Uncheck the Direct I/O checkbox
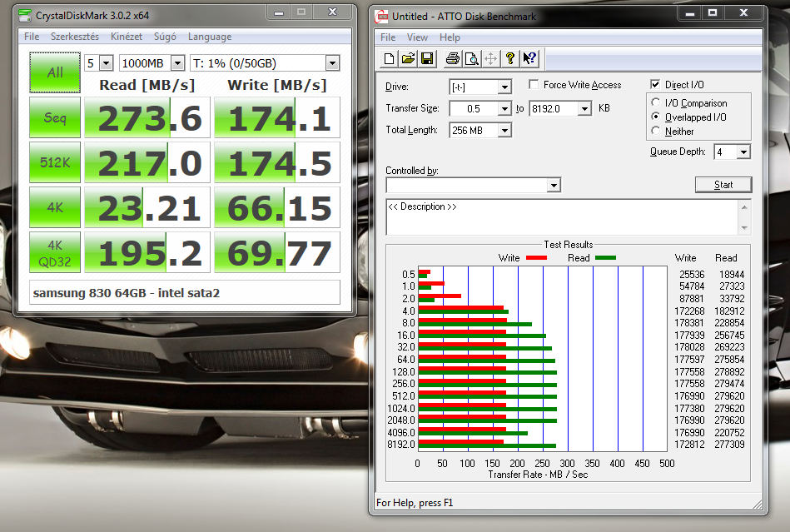 pos(655,85)
